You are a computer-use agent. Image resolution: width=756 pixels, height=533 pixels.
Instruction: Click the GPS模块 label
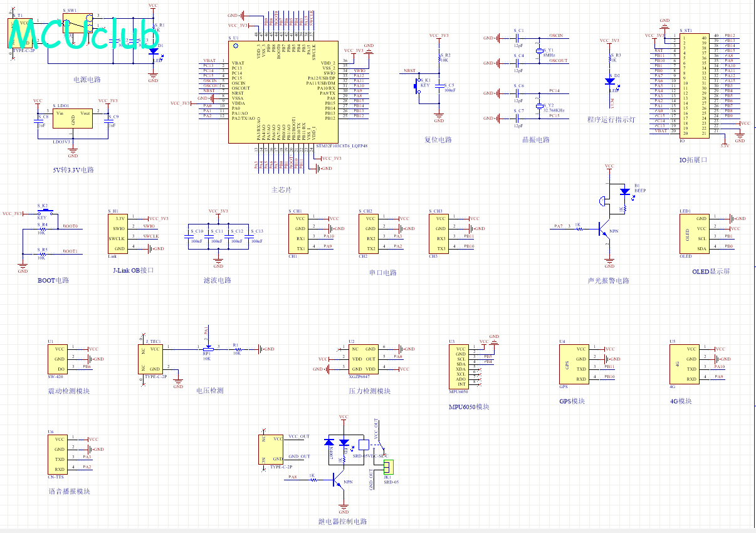point(572,401)
